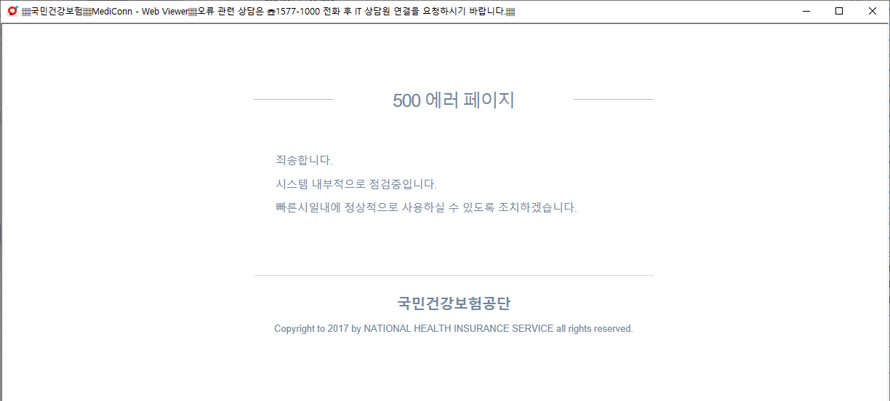Maximize the MediConn Web Viewer window
Image resolution: width=890 pixels, height=401 pixels.
838,11
